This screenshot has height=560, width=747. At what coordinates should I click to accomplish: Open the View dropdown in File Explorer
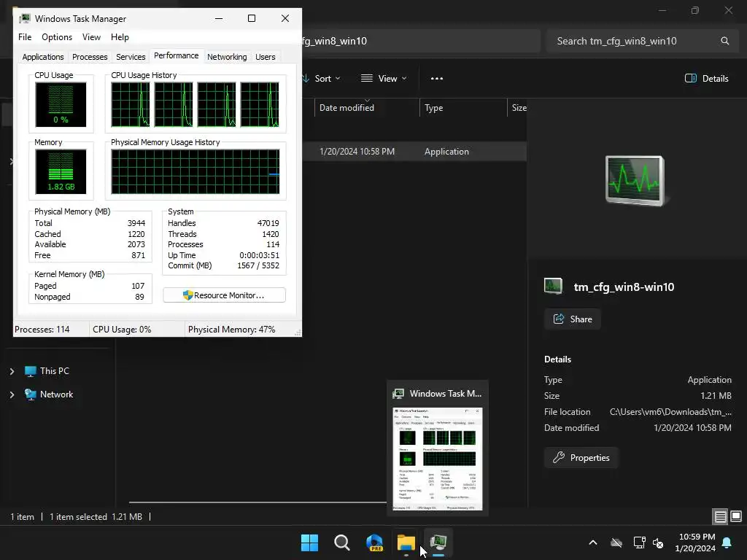point(384,79)
